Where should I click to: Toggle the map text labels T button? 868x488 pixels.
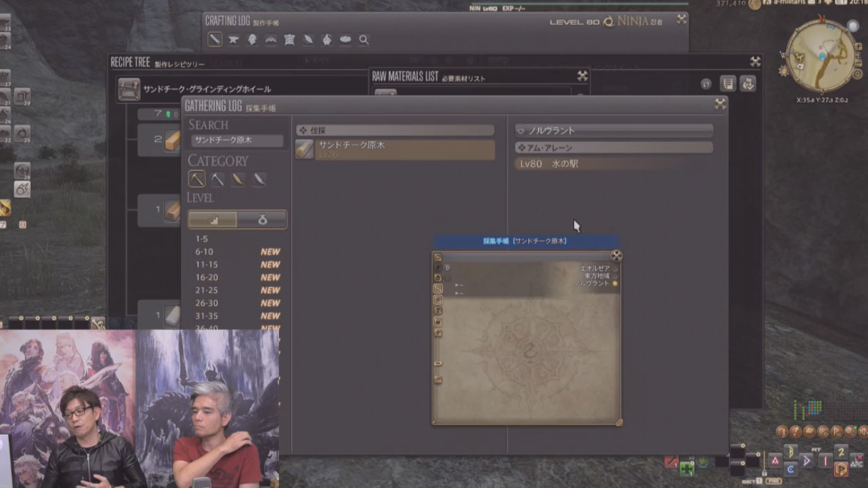(438, 311)
